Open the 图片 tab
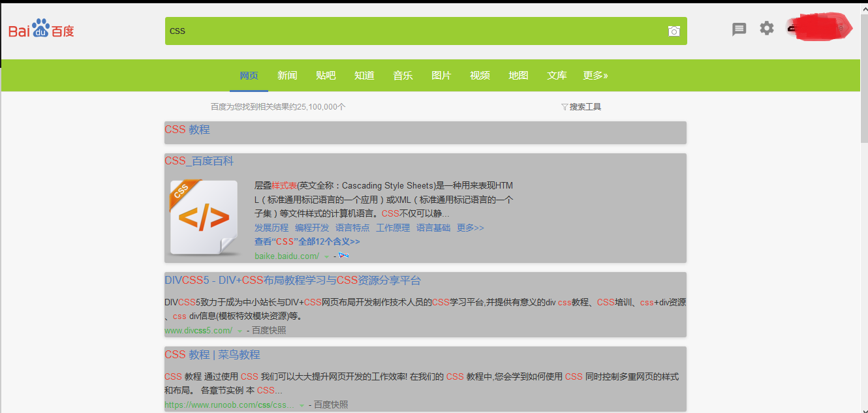The height and width of the screenshot is (413, 868). (x=441, y=76)
